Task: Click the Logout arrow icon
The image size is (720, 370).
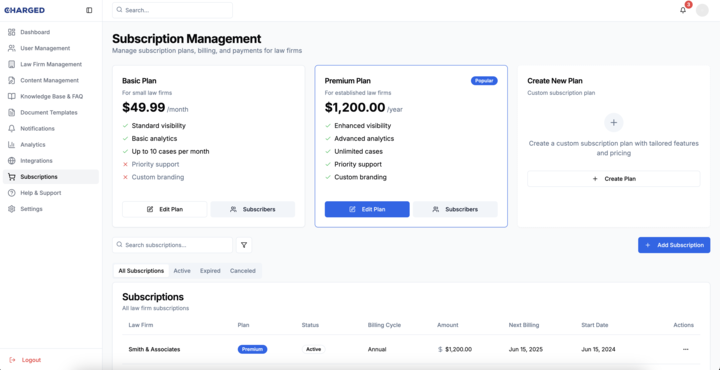Action: (x=12, y=360)
